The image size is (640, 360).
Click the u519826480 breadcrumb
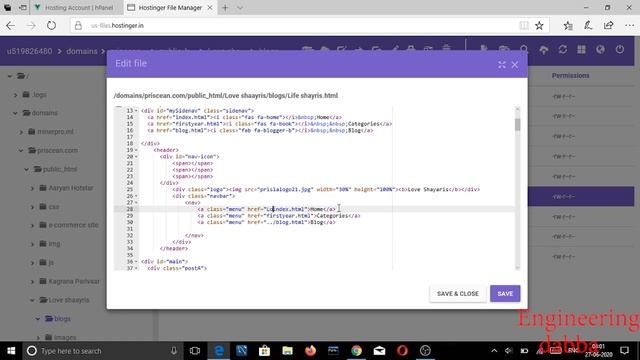29,51
